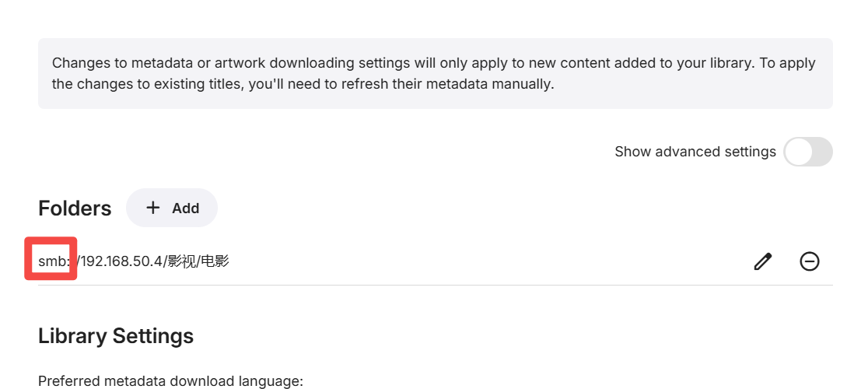Add a new folder to the library
868x389 pixels.
pos(172,208)
